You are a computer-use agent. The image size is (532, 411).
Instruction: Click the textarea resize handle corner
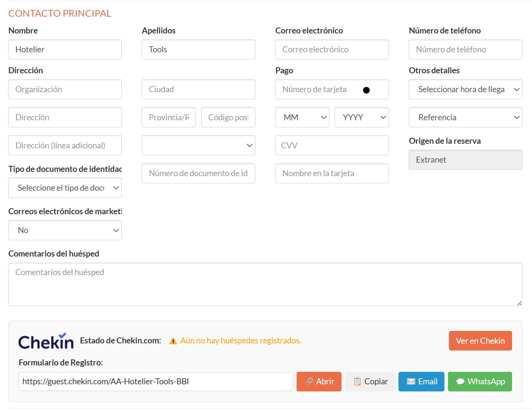tap(520, 303)
